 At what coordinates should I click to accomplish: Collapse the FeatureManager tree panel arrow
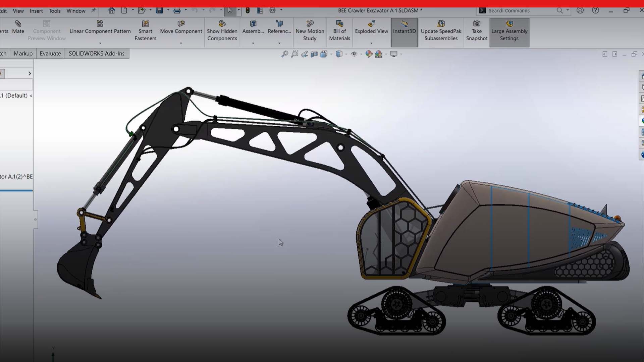(30, 73)
